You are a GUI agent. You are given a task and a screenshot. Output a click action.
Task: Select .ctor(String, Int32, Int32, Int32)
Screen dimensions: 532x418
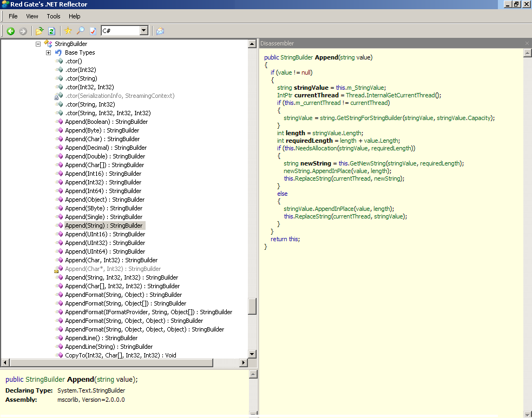[108, 113]
